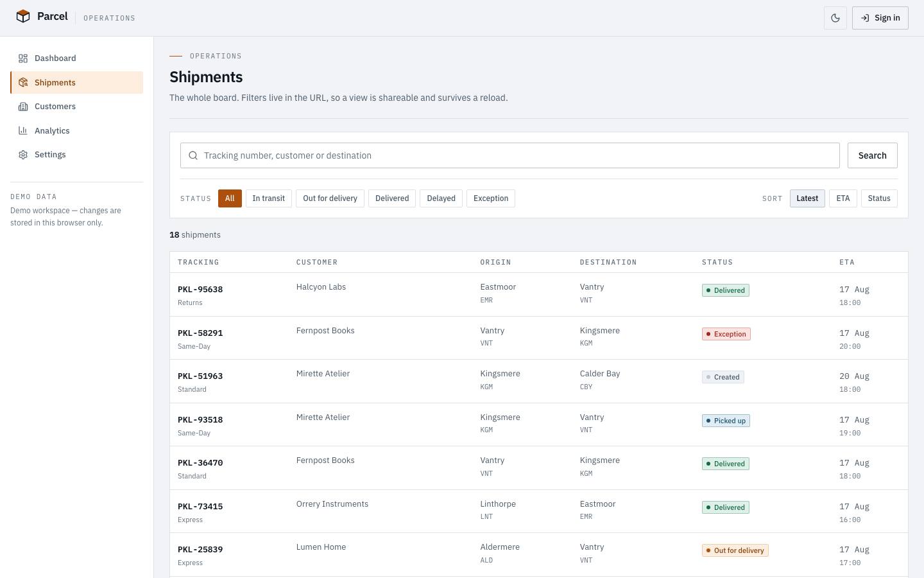Select the All status filter
This screenshot has width=924, height=578.
(230, 198)
